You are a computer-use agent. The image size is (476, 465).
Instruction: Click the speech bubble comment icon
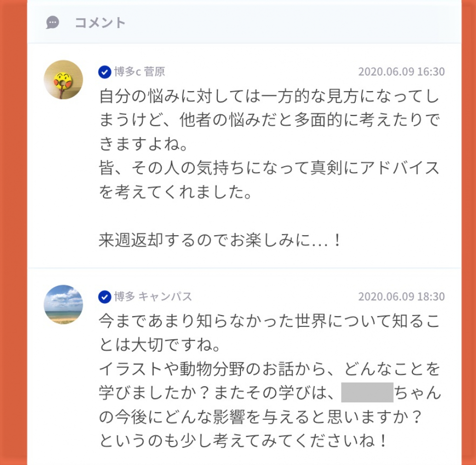[x=53, y=23]
